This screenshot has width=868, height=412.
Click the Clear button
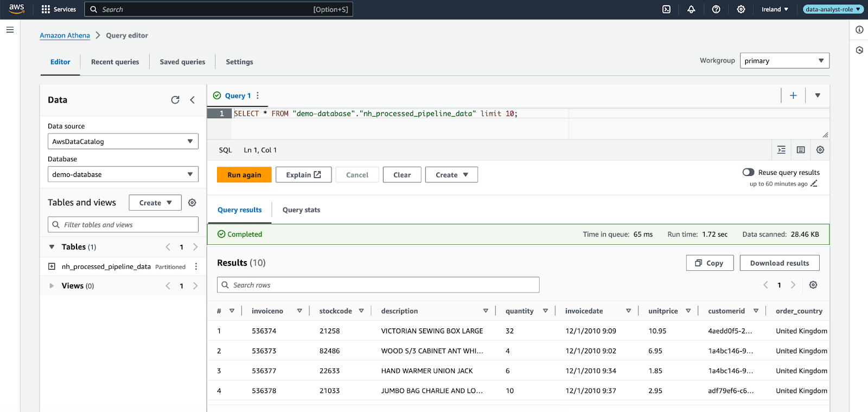(402, 175)
